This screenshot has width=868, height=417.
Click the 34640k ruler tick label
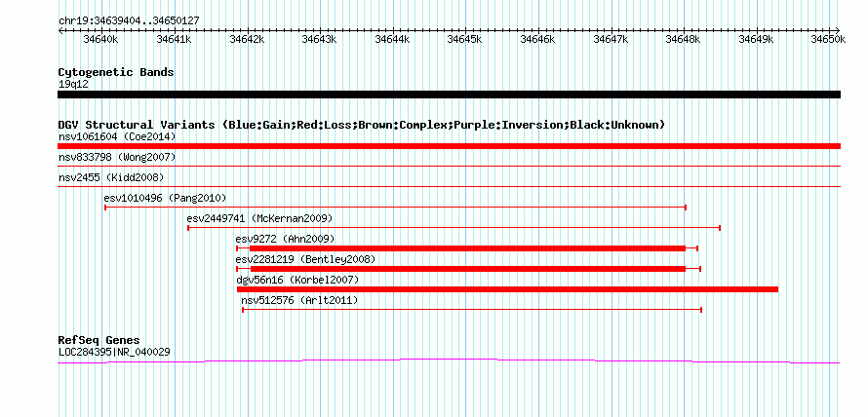(100, 39)
